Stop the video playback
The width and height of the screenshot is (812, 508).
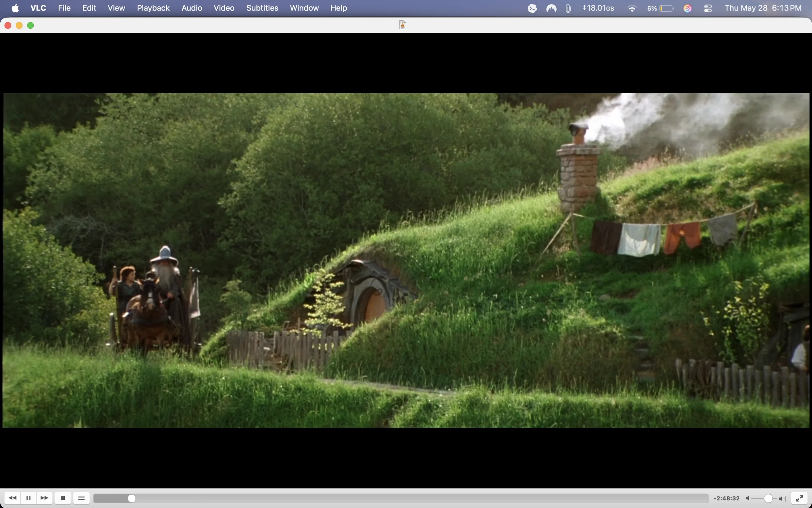63,498
